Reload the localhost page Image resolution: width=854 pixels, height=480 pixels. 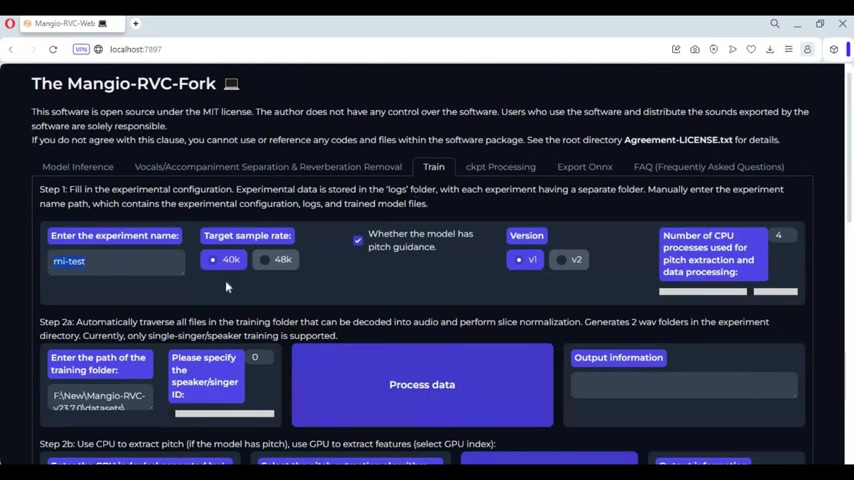click(x=53, y=49)
